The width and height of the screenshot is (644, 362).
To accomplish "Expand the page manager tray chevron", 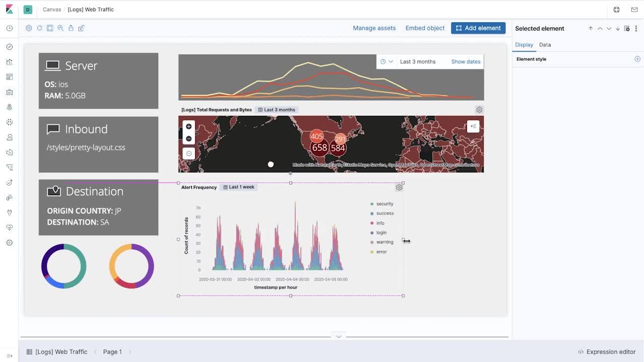I will coord(339,336).
